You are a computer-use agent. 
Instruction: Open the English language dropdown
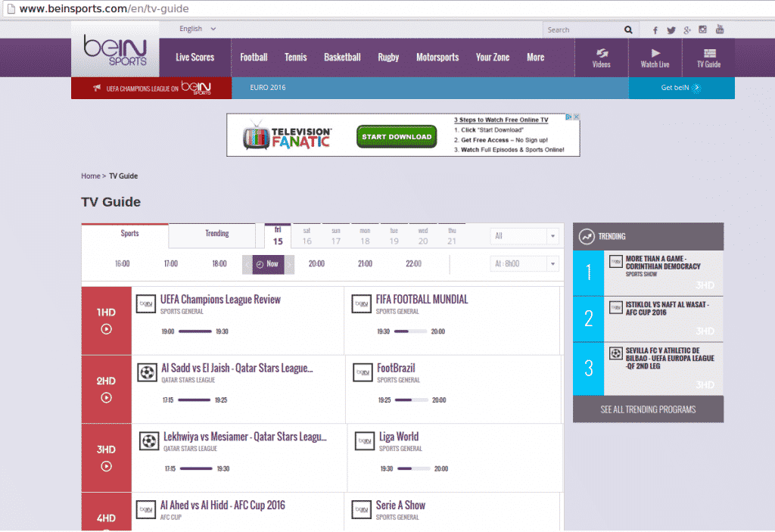pos(198,29)
